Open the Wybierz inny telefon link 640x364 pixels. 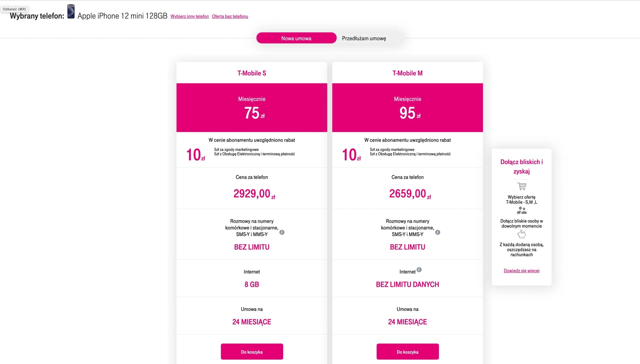click(x=189, y=16)
